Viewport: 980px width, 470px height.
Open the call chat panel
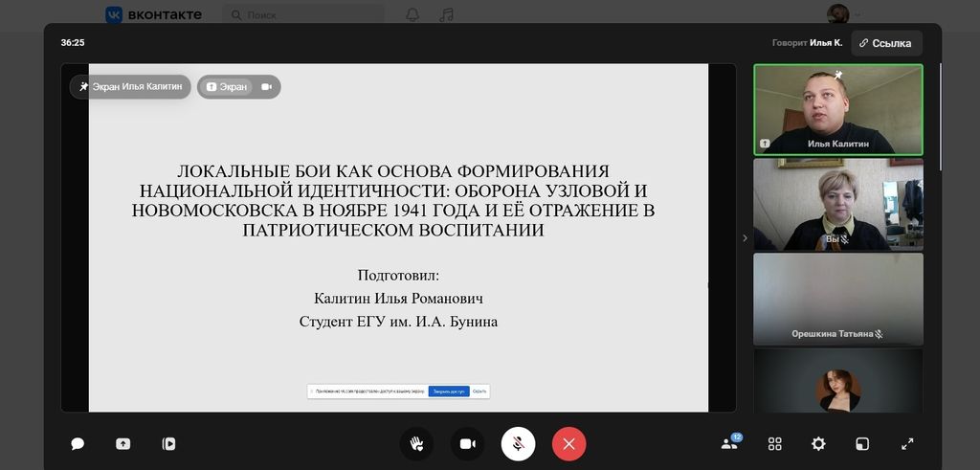coord(78,444)
